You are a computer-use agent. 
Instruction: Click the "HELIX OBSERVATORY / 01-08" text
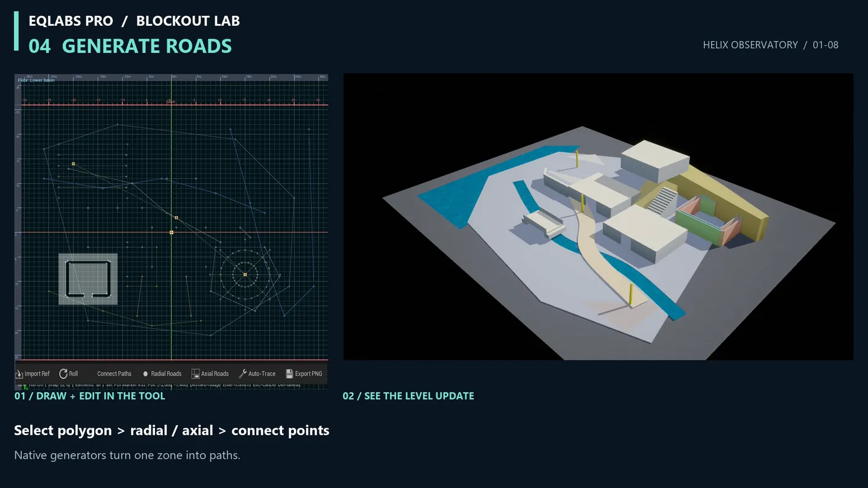[x=770, y=45]
